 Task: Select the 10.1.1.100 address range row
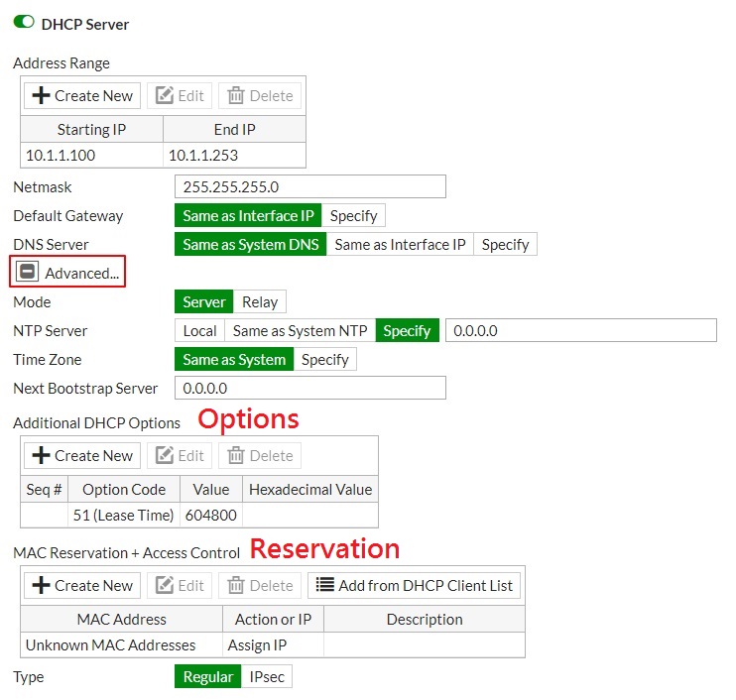164,155
